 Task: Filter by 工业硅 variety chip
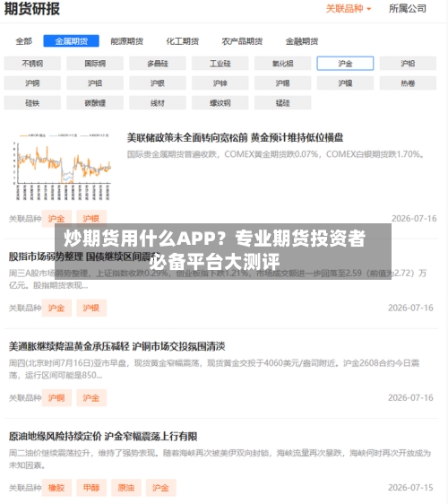(x=220, y=64)
